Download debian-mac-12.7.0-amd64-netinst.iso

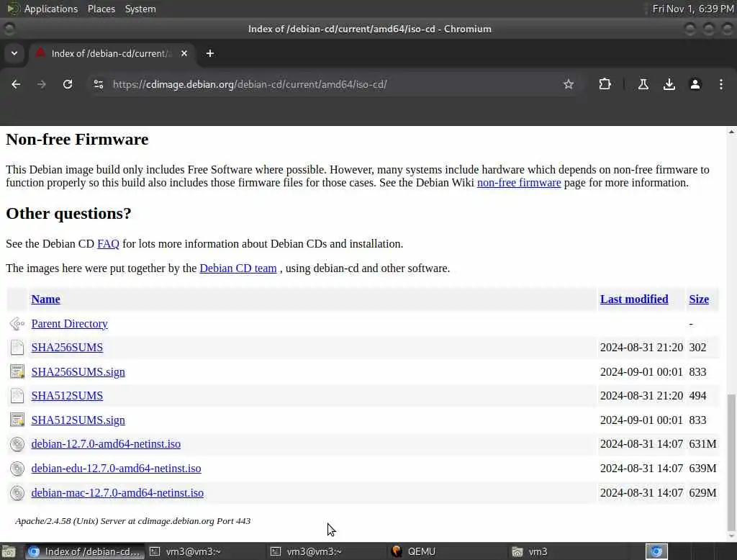click(117, 493)
